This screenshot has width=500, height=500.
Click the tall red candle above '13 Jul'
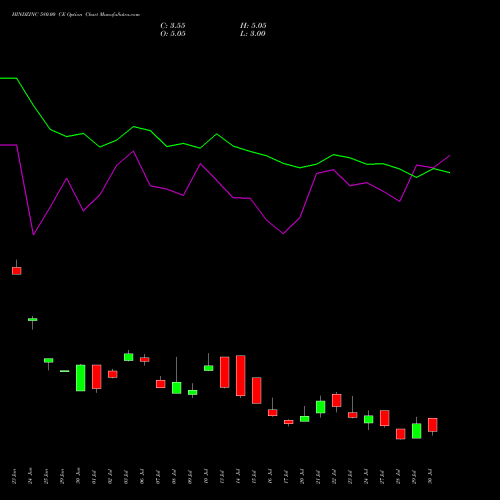225,372
